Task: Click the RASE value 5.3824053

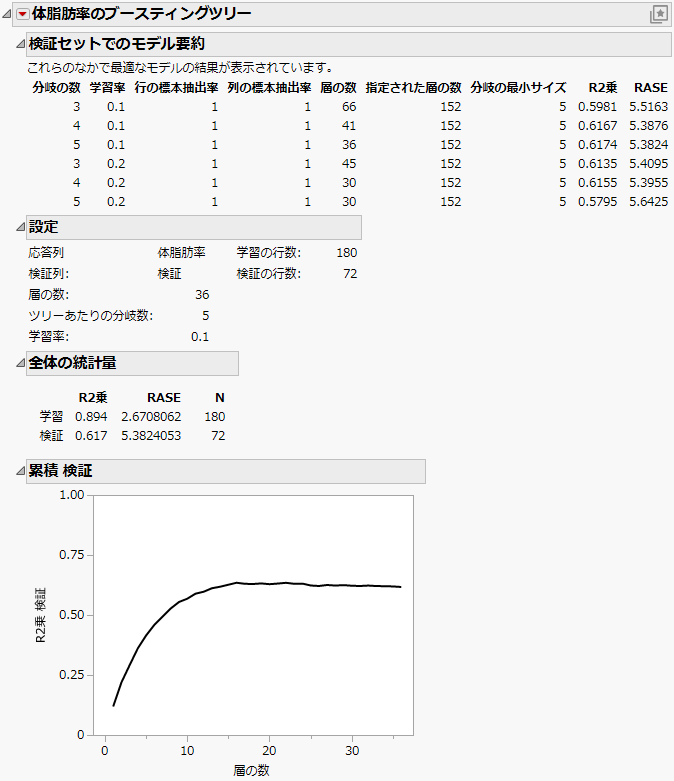Action: 151,435
